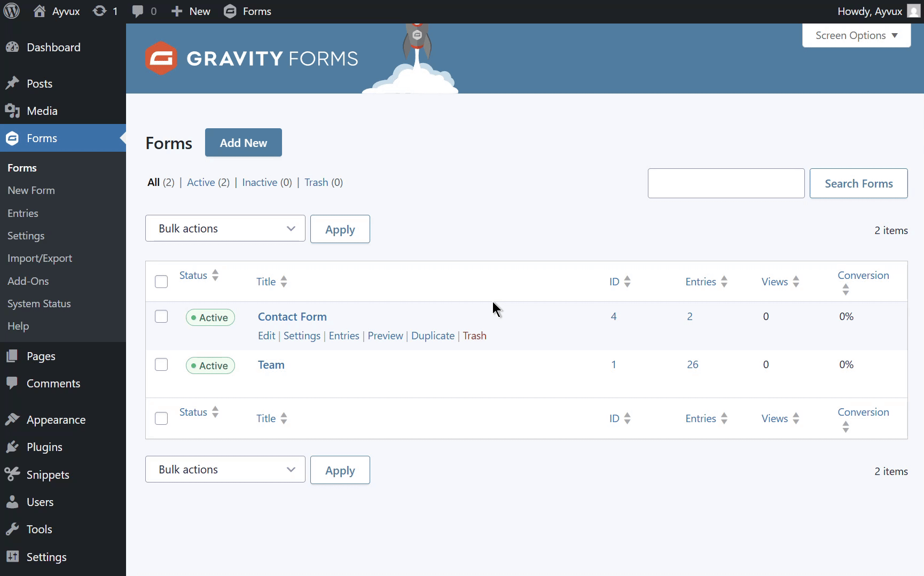Check the Team row checkbox
The height and width of the screenshot is (576, 924).
161,364
